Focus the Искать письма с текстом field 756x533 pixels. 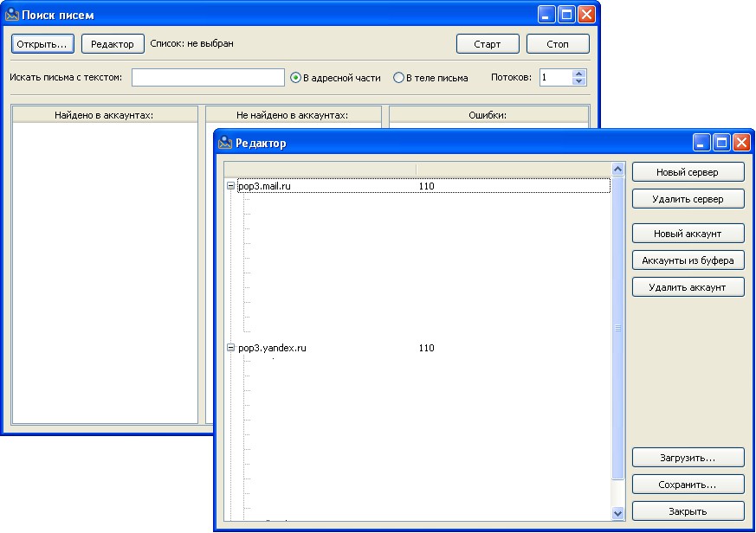coord(208,78)
